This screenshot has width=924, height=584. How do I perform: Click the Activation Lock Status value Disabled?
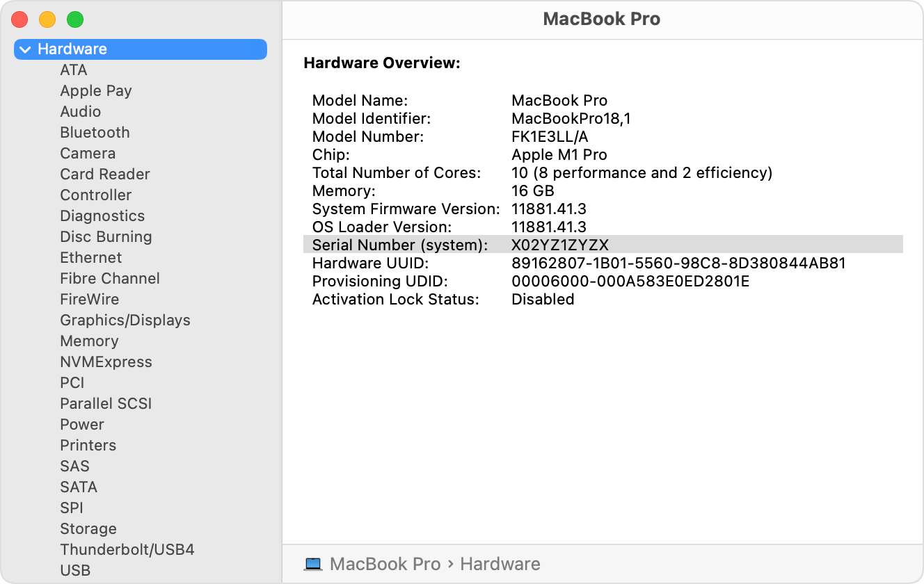pos(543,299)
